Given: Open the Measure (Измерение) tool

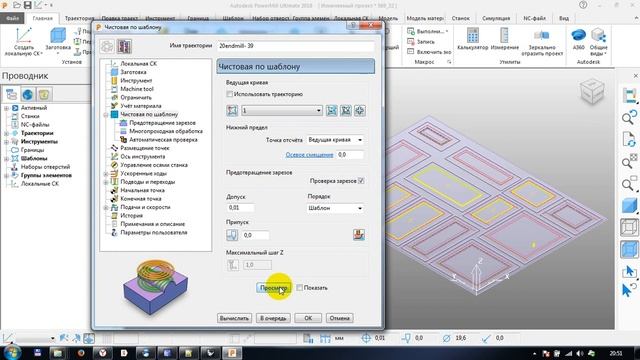Looking at the screenshot, I should (x=504, y=36).
